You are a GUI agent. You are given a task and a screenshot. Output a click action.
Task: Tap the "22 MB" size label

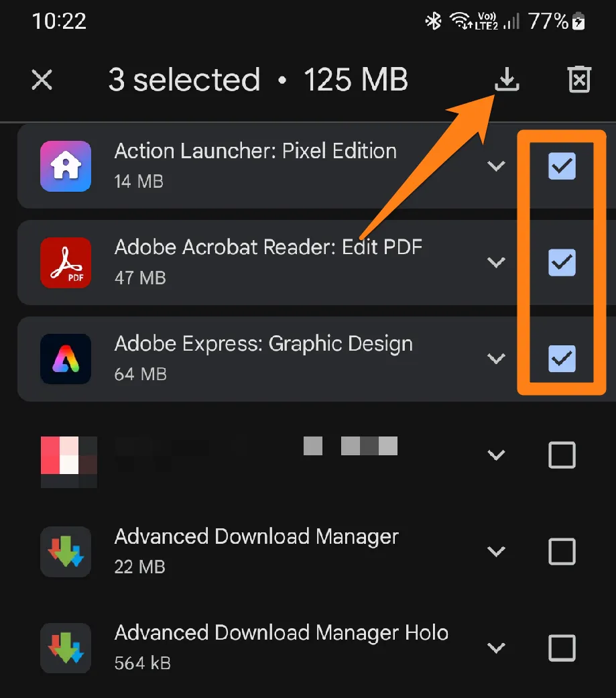click(140, 567)
